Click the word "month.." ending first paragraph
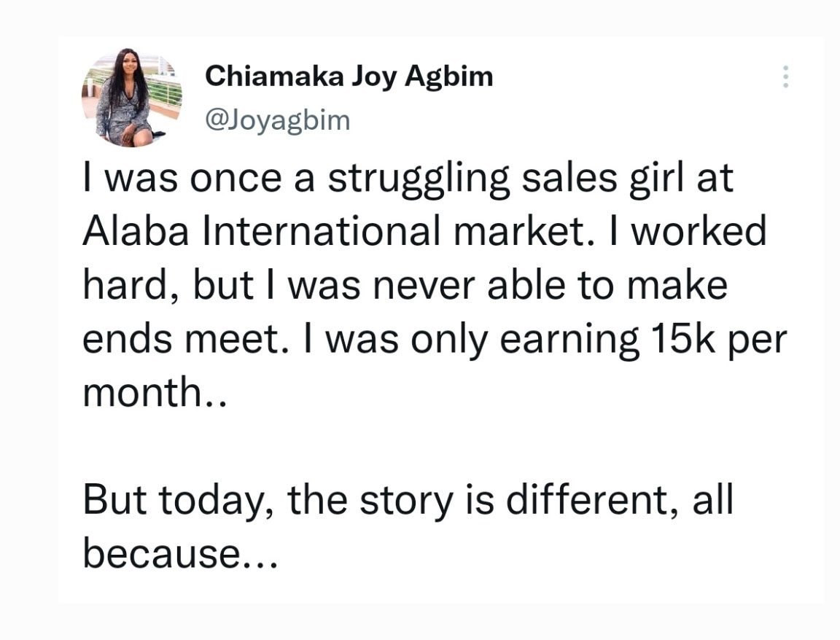 (155, 392)
